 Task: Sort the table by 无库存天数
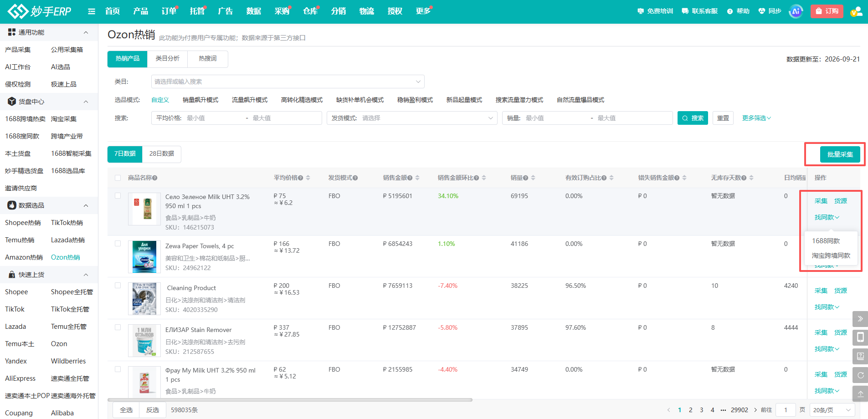(751, 178)
